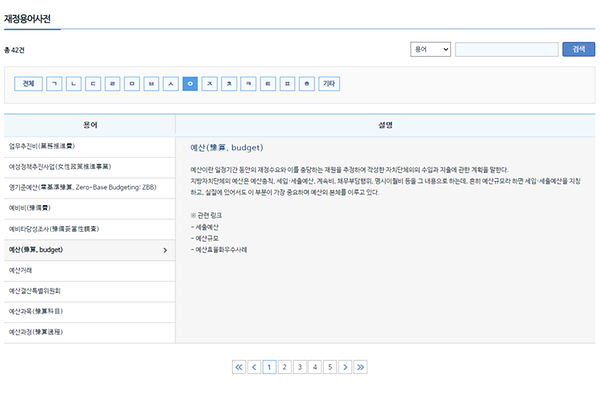This screenshot has height=403, width=600.
Task: Select page 1 in pagination
Action: tap(269, 367)
